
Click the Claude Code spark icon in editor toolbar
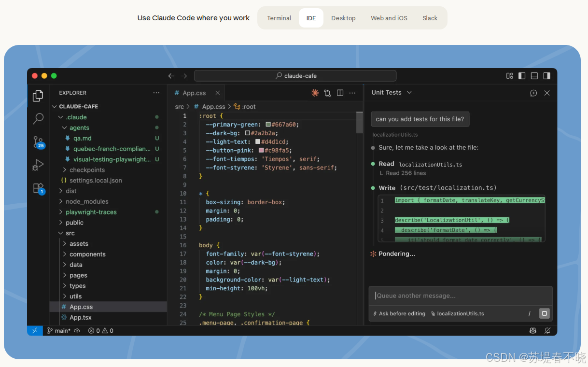click(x=315, y=93)
